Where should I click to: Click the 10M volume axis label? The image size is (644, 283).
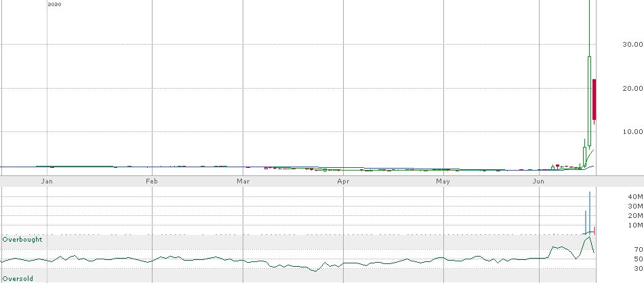coord(635,225)
